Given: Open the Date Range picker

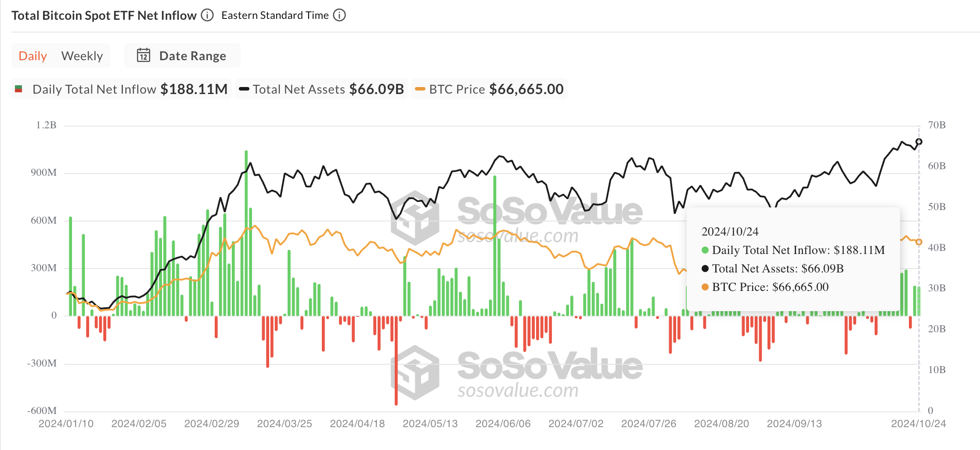Looking at the screenshot, I should tap(193, 55).
